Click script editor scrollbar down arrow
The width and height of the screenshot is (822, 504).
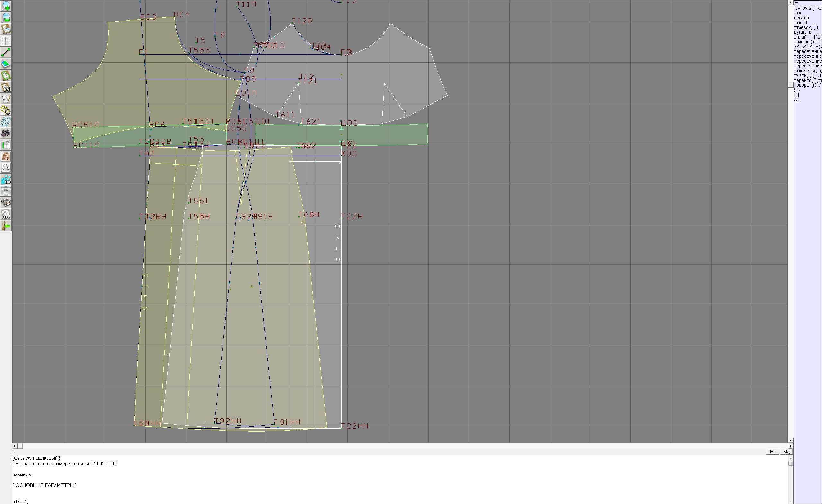790,501
